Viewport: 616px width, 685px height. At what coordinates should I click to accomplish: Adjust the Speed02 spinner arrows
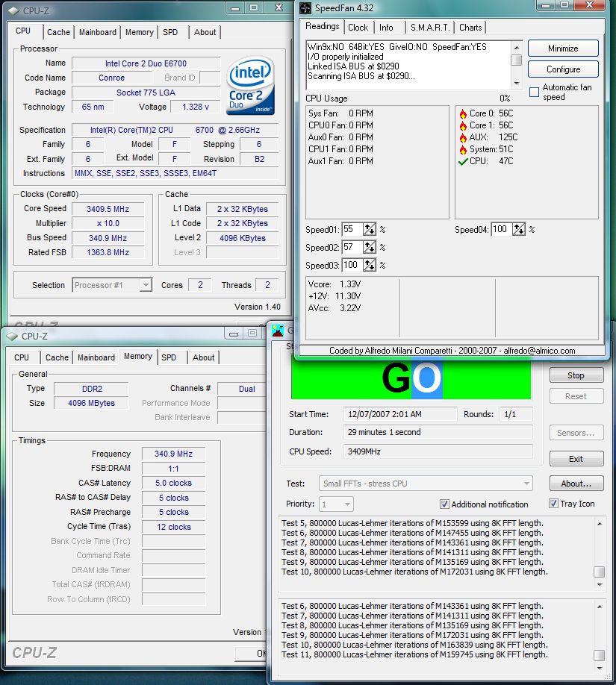click(x=370, y=247)
